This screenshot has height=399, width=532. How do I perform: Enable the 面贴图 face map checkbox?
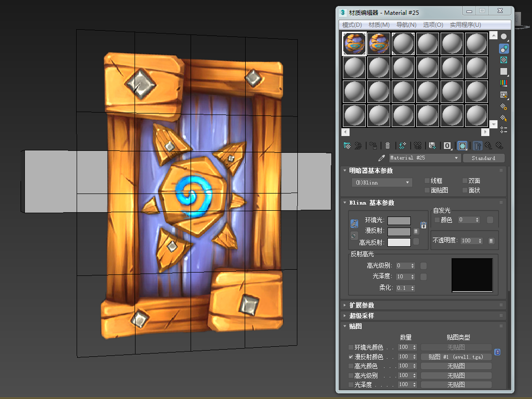[427, 190]
